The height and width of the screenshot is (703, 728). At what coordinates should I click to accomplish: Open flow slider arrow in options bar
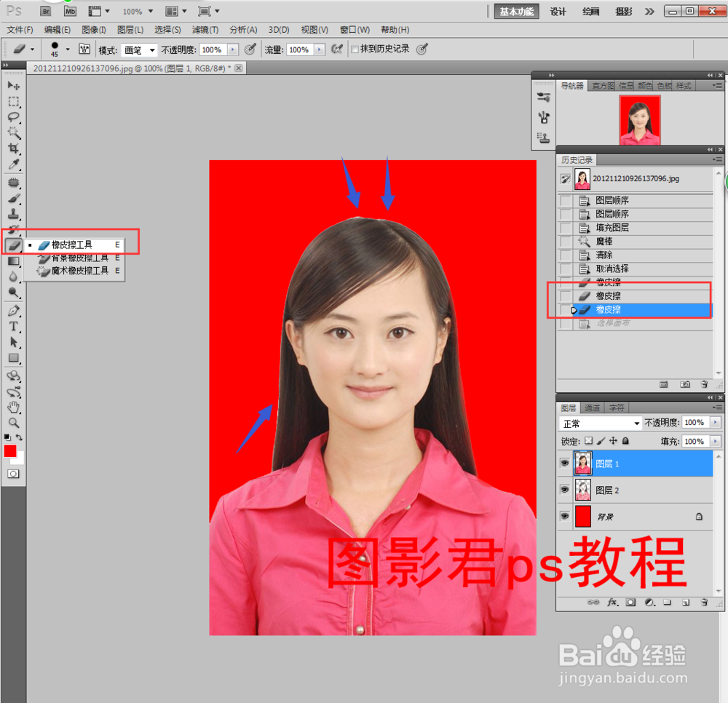(320, 49)
